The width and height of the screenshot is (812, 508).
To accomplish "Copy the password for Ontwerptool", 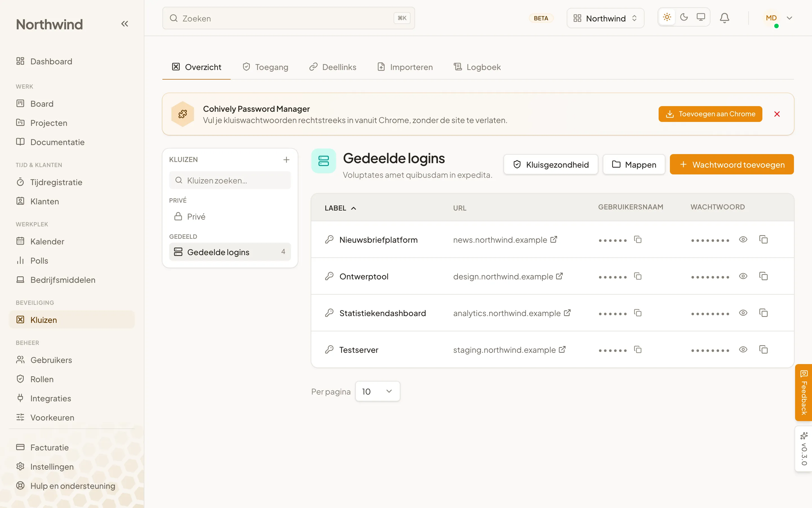I will [763, 276].
